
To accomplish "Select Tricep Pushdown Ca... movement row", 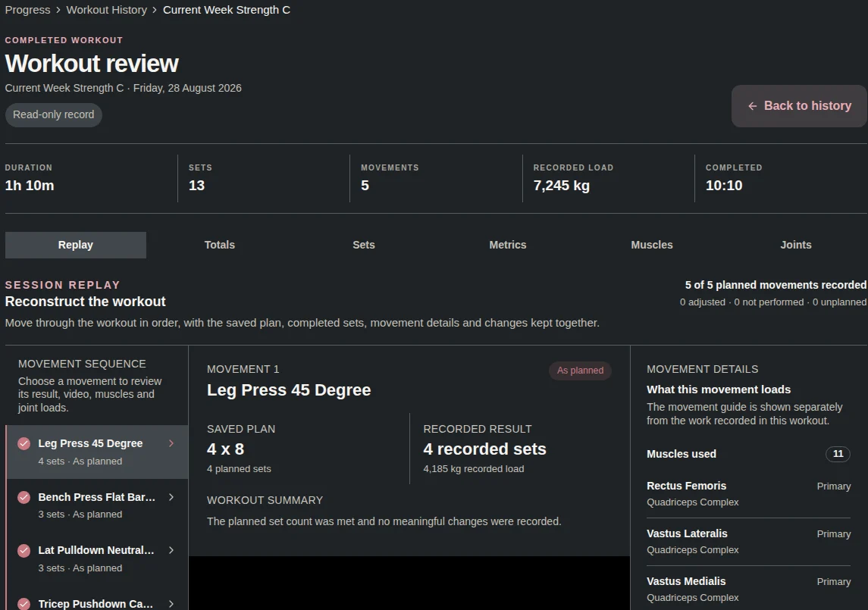I will click(x=98, y=599).
